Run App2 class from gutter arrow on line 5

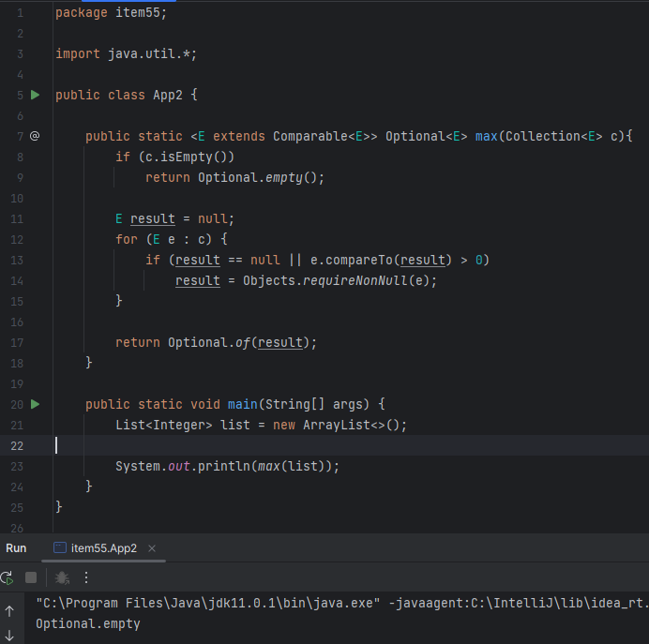tap(36, 95)
